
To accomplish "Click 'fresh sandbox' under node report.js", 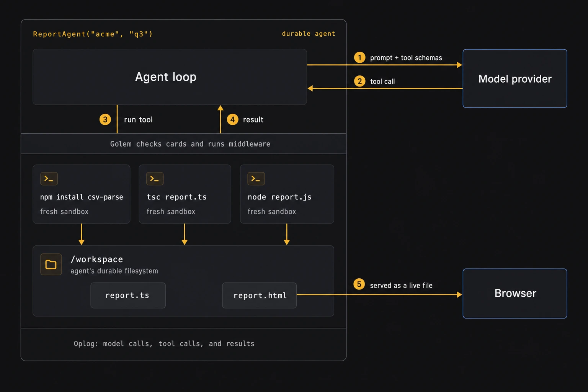I will pos(272,212).
